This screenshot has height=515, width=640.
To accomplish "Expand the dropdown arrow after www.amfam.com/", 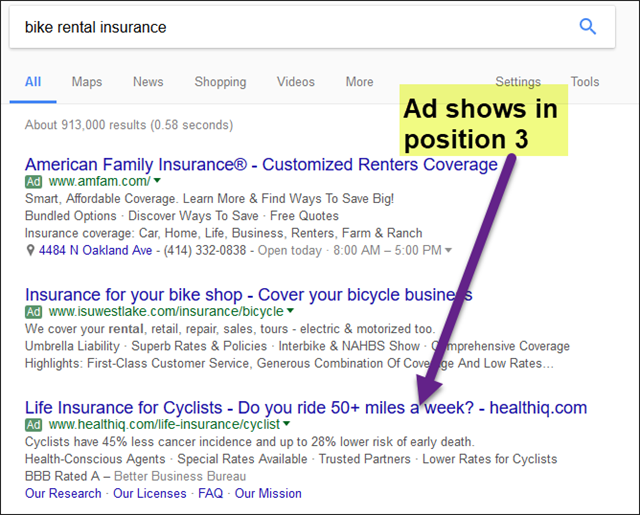I will click(157, 180).
